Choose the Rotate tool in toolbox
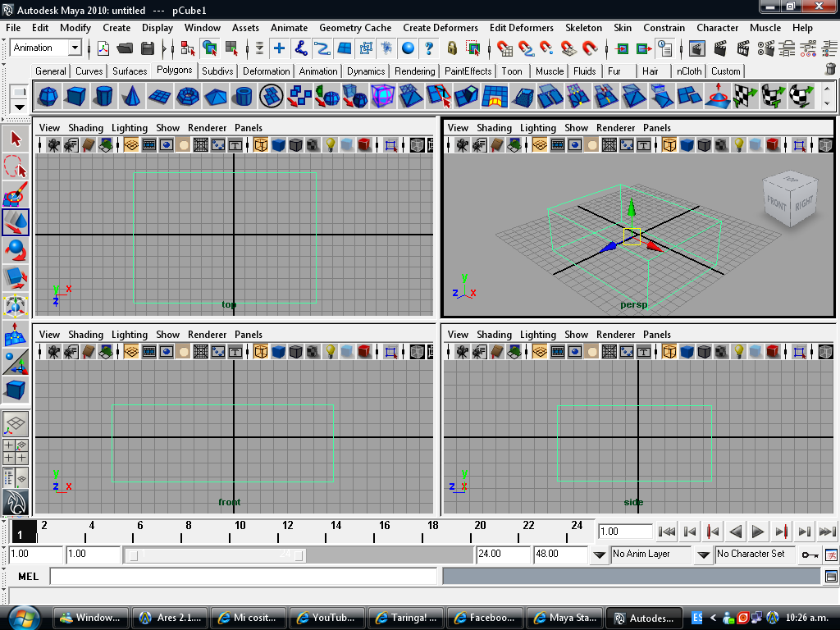The image size is (840, 630). (x=16, y=249)
